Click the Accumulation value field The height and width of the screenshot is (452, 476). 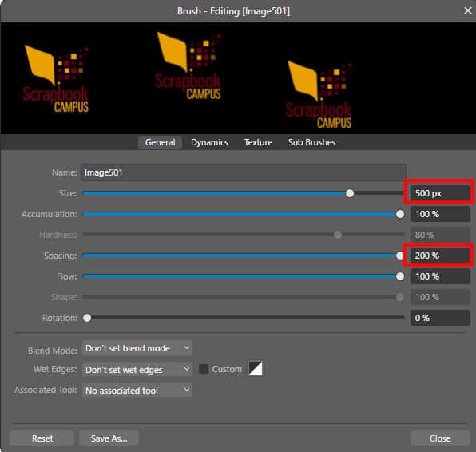[x=440, y=214]
